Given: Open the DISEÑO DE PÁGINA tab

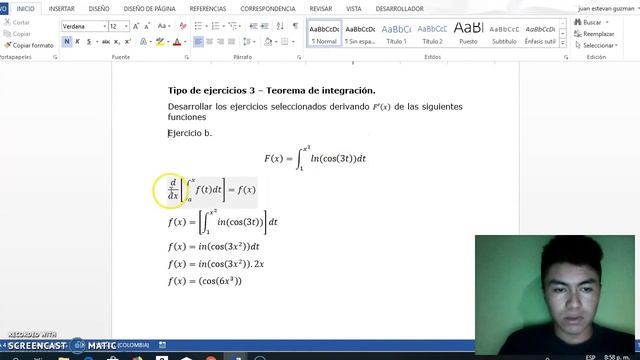Looking at the screenshot, I should (149, 9).
